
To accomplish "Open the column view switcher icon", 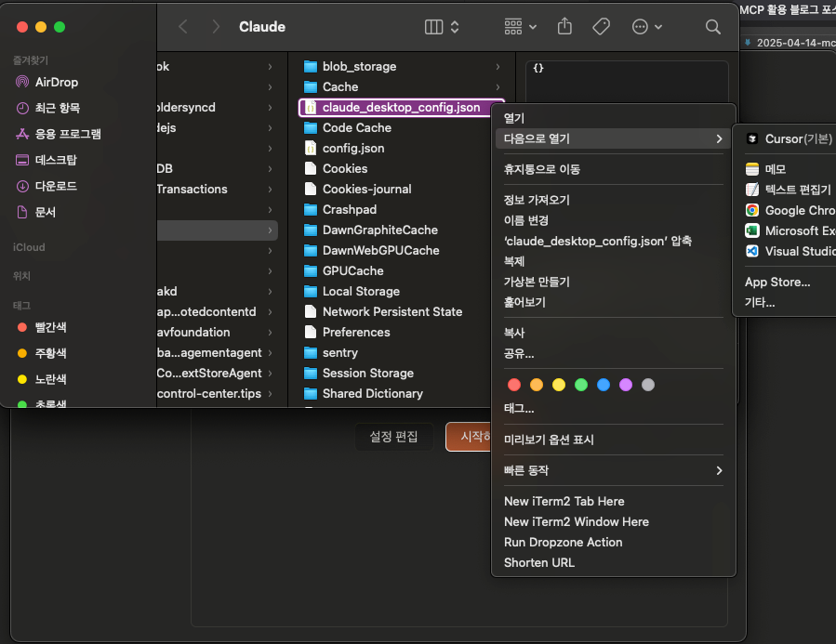I will pyautogui.click(x=442, y=27).
